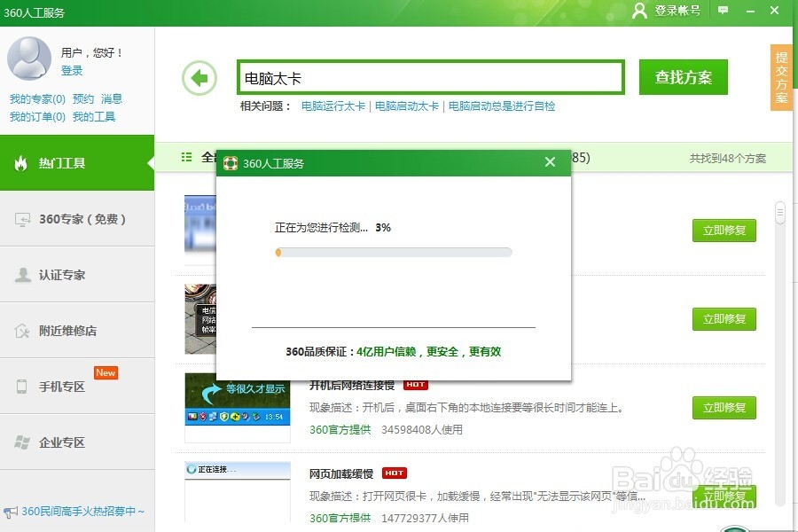Image resolution: width=798 pixels, height=532 pixels.
Task: Click 34598408人使用 usage count
Action: (422, 430)
